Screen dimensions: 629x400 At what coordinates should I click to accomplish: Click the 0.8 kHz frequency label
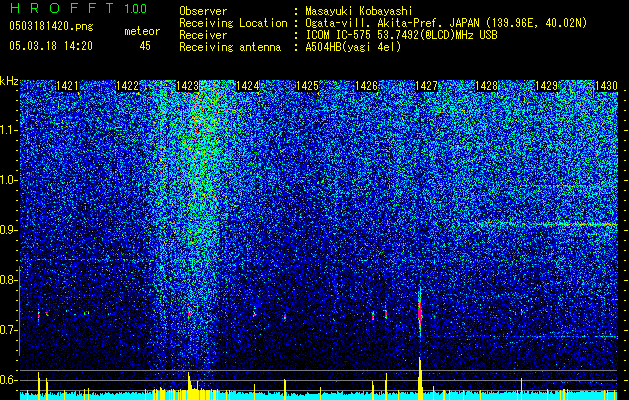[x=8, y=280]
